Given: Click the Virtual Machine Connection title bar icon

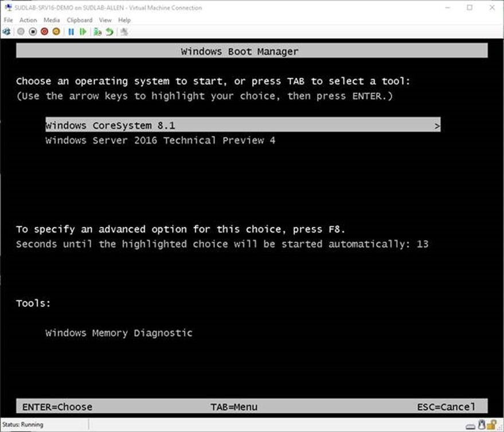Looking at the screenshot, I should (9, 7).
